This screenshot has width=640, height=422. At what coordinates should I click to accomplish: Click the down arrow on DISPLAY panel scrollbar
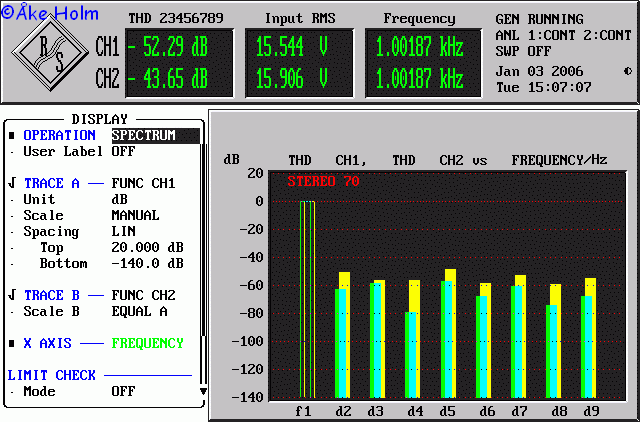click(x=203, y=392)
